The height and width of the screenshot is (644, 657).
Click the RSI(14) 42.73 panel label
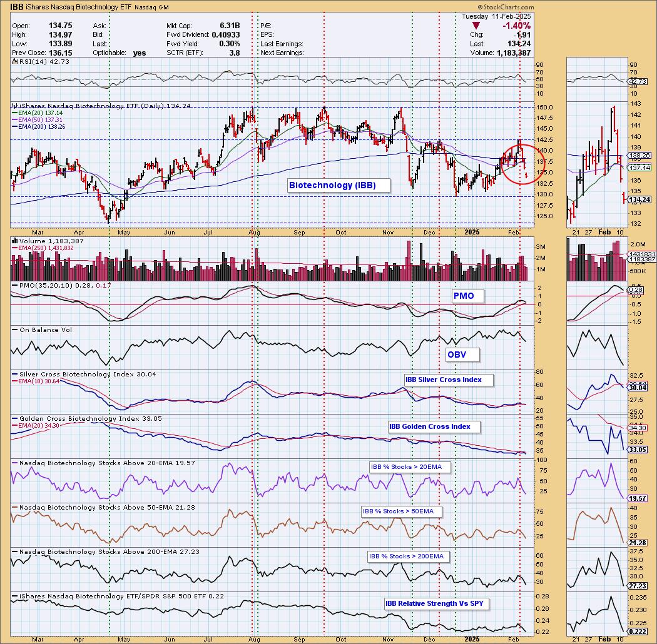pos(41,61)
